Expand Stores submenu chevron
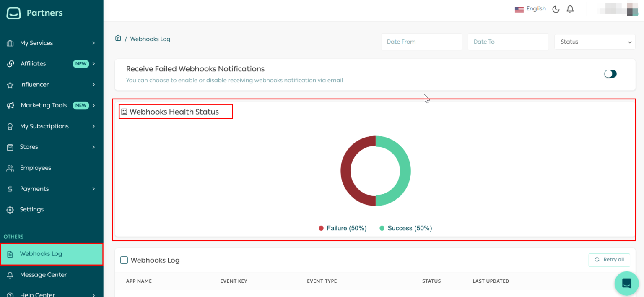Viewport: 644px width, 297px height. click(93, 147)
